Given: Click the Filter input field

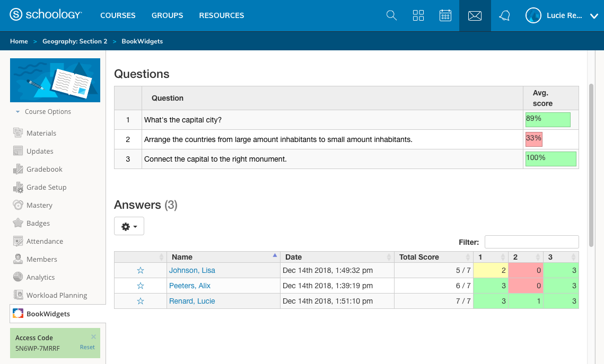Looking at the screenshot, I should [531, 242].
